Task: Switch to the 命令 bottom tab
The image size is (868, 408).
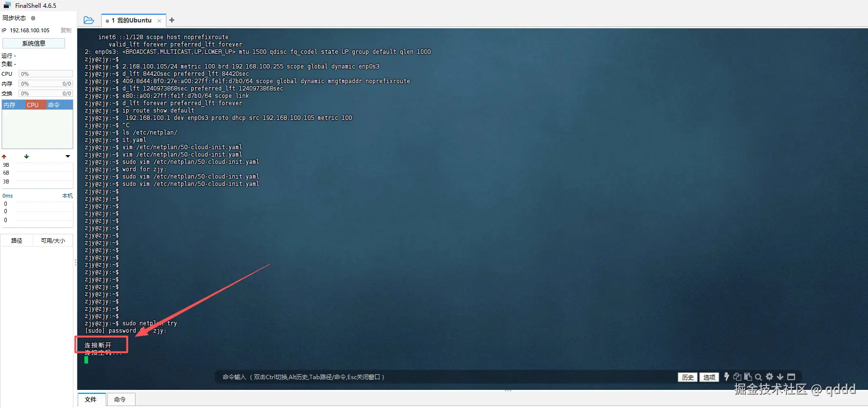Action: (120, 400)
